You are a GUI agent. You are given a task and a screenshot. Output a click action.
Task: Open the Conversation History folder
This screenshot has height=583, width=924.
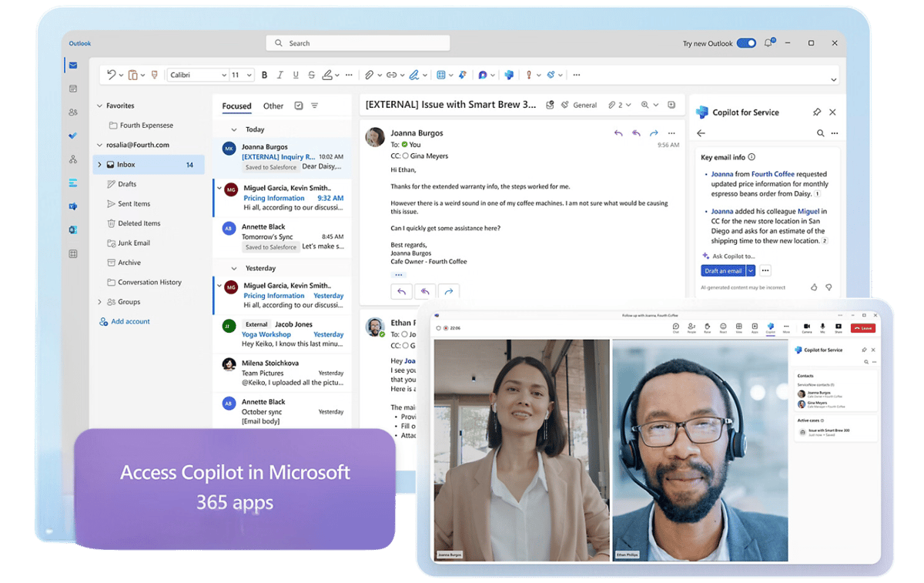coord(145,282)
